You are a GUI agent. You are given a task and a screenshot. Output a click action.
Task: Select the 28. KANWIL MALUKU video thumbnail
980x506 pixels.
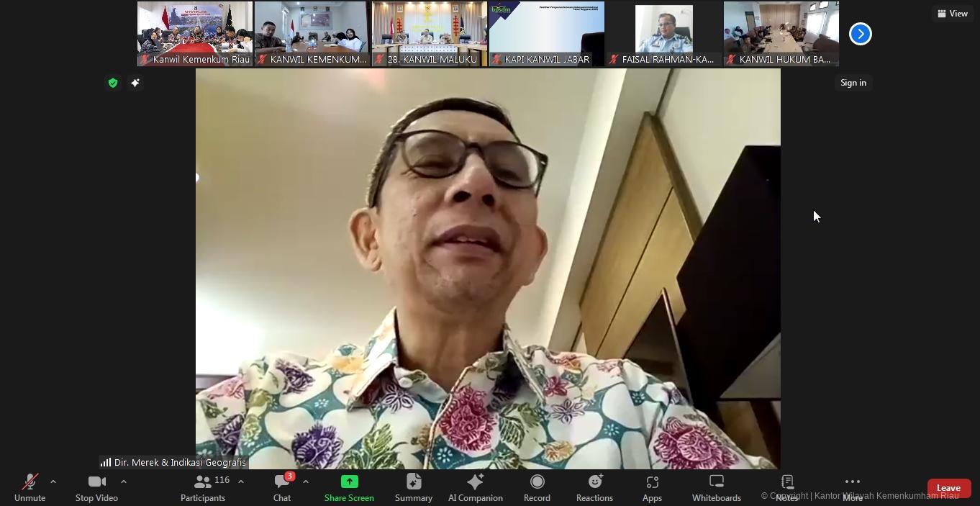[429, 34]
